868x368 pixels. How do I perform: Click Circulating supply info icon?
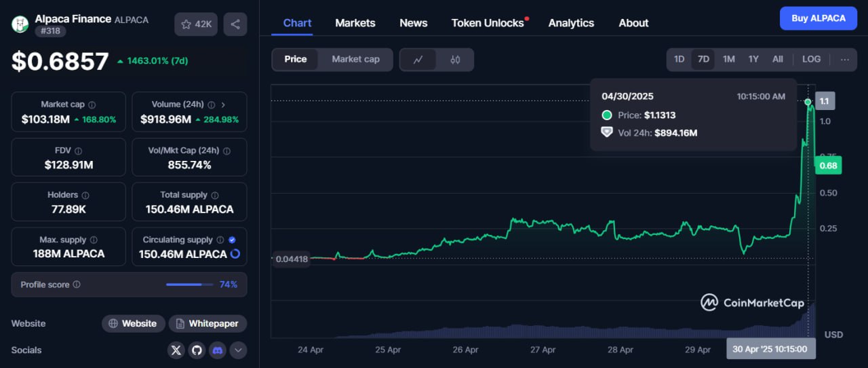click(220, 240)
